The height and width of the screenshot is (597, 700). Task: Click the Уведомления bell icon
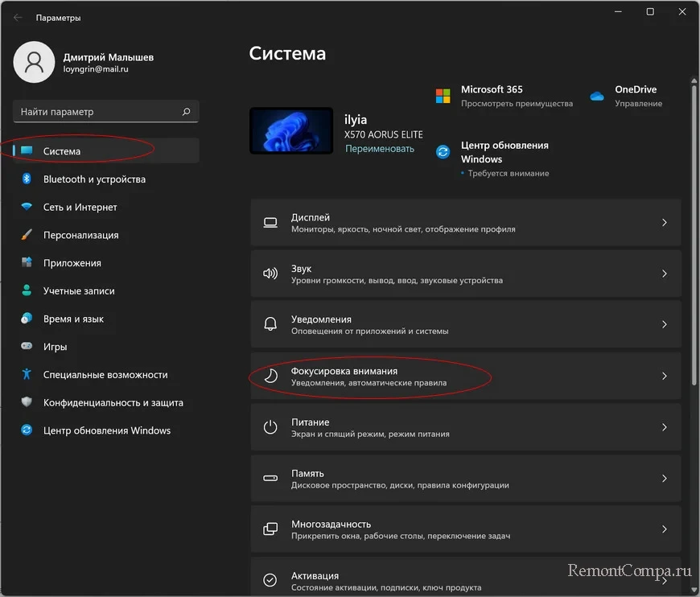[270, 323]
